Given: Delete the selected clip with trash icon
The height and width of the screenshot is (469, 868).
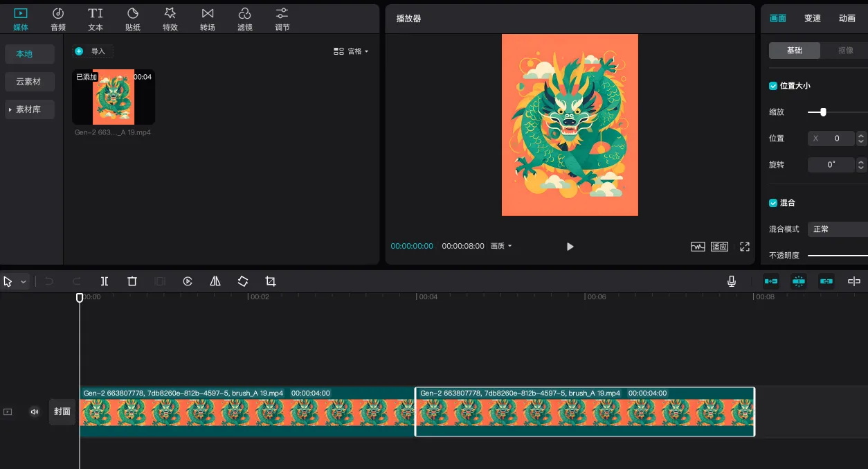Looking at the screenshot, I should click(132, 281).
